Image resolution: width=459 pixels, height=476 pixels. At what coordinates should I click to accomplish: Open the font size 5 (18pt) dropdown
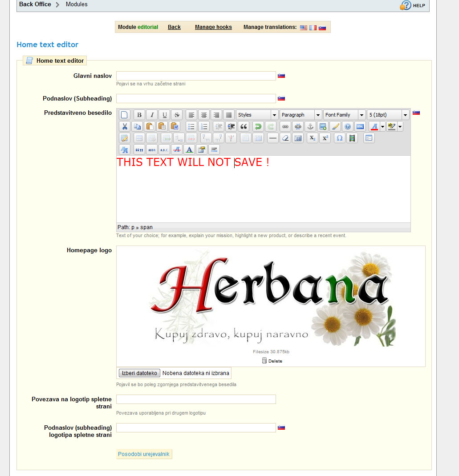coord(388,115)
